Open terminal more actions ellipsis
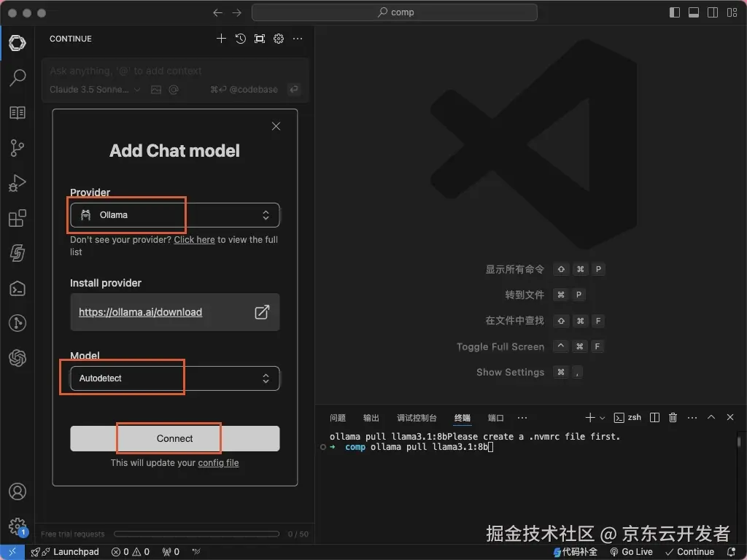Image resolution: width=747 pixels, height=560 pixels. (692, 418)
